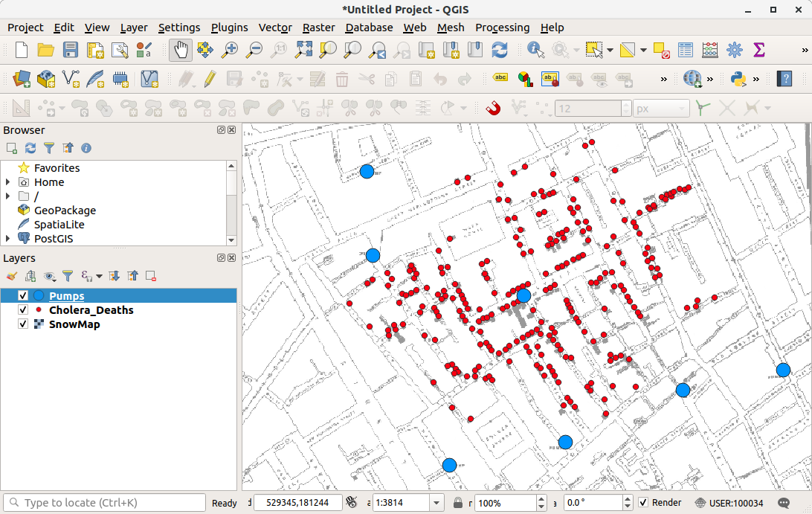Click the Pumps layer blue circle symbol
This screenshot has height=514, width=812.
tap(39, 295)
